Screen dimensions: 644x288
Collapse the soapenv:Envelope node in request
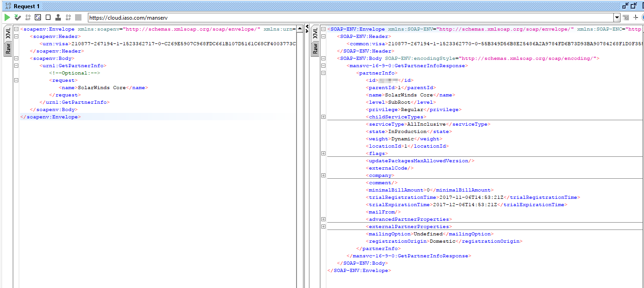pos(16,29)
